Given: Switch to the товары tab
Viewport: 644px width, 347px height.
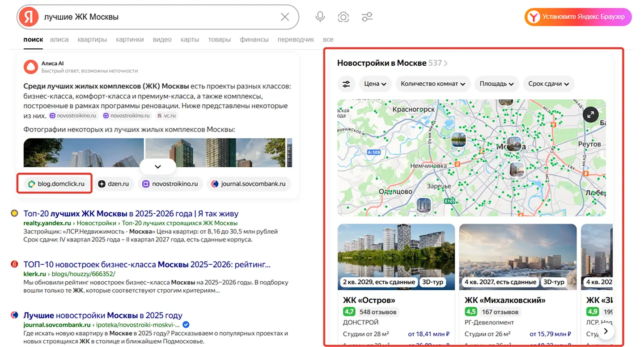Looking at the screenshot, I should (x=219, y=39).
